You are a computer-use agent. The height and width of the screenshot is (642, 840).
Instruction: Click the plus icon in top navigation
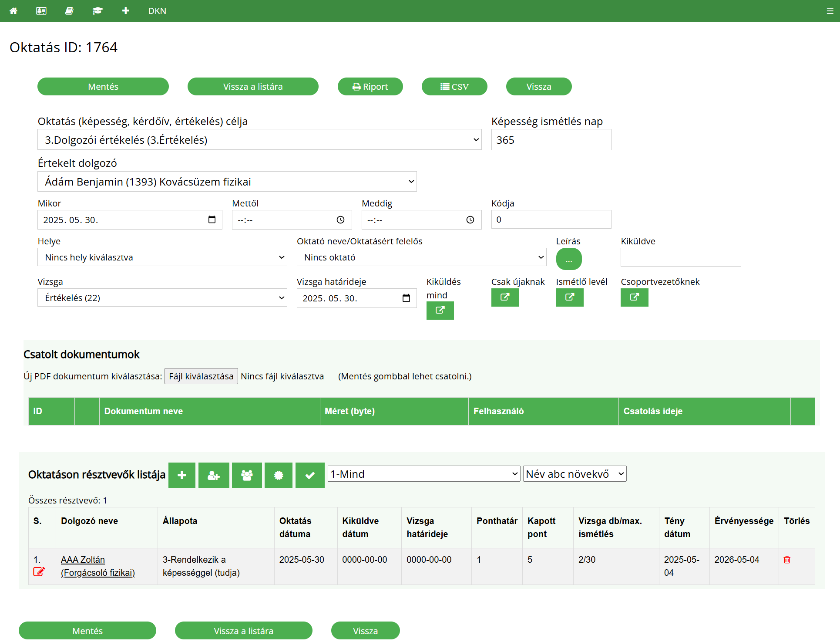[126, 11]
